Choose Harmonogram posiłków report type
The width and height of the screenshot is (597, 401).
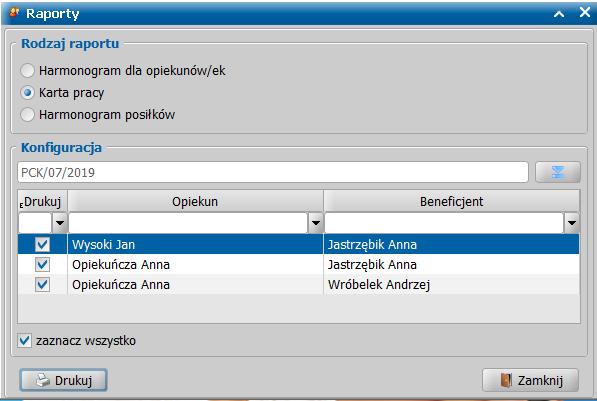point(27,115)
